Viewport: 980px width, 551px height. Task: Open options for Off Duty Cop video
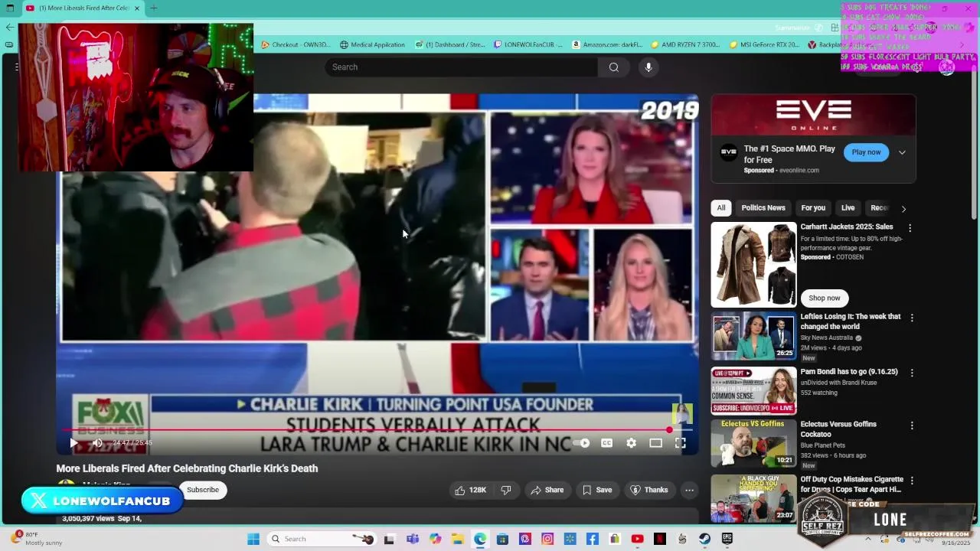[x=911, y=481]
